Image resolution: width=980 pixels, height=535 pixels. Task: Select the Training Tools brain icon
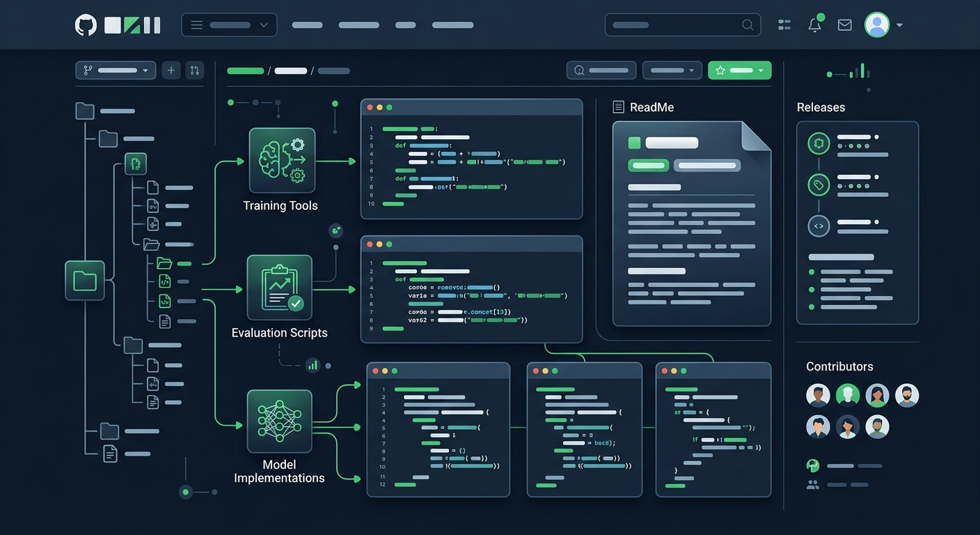(282, 161)
